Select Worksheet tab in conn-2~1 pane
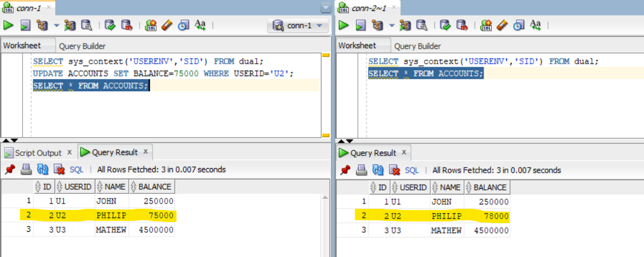Image resolution: width=644 pixels, height=257 pixels. pyautogui.click(x=363, y=45)
